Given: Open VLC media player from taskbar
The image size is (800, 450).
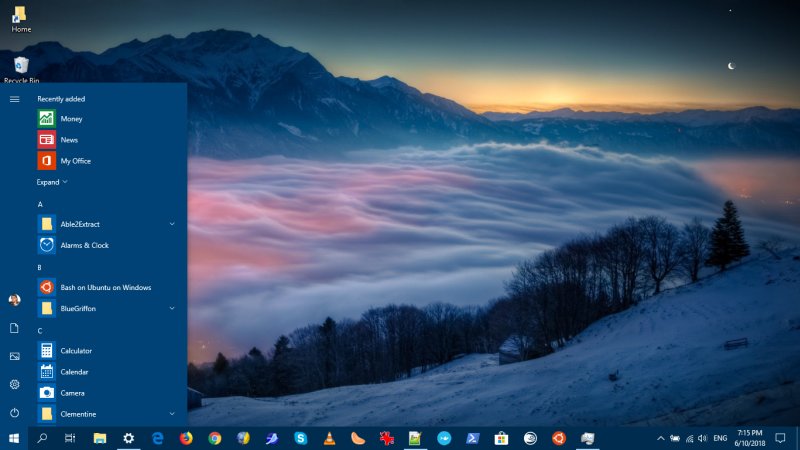Looking at the screenshot, I should [329, 438].
